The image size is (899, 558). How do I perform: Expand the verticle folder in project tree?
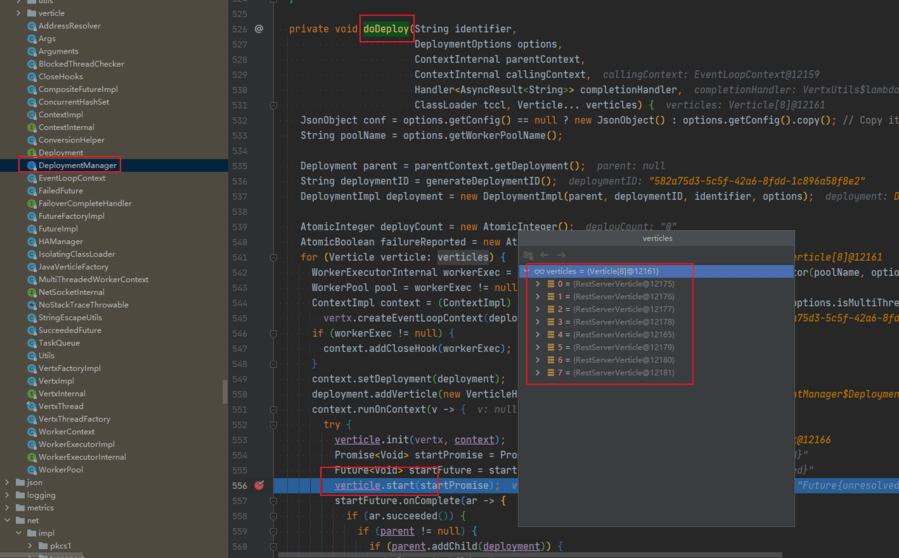[x=19, y=13]
